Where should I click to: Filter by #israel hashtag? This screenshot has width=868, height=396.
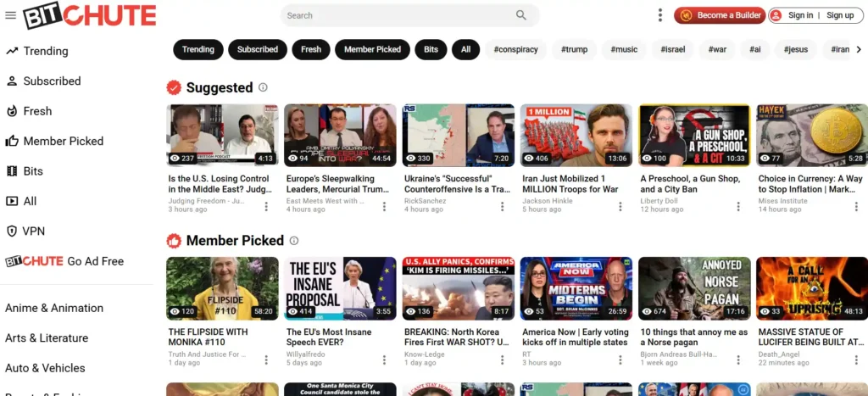(673, 49)
